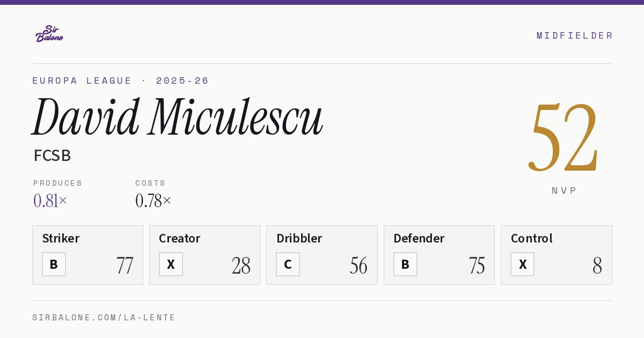Click the Europa League 2025-26 header
This screenshot has height=338, width=644.
(121, 80)
